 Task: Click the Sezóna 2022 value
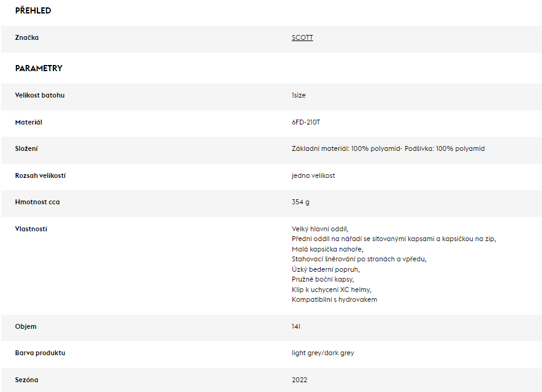pos(299,380)
